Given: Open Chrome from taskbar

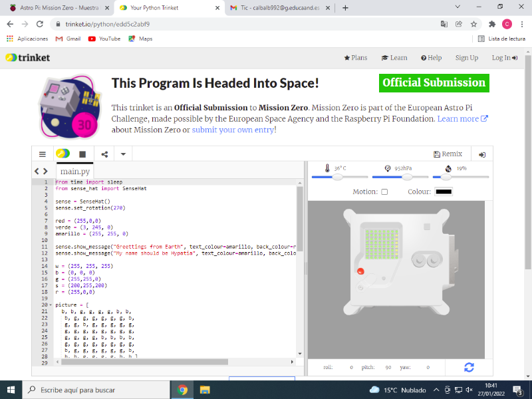Looking at the screenshot, I should coord(182,390).
